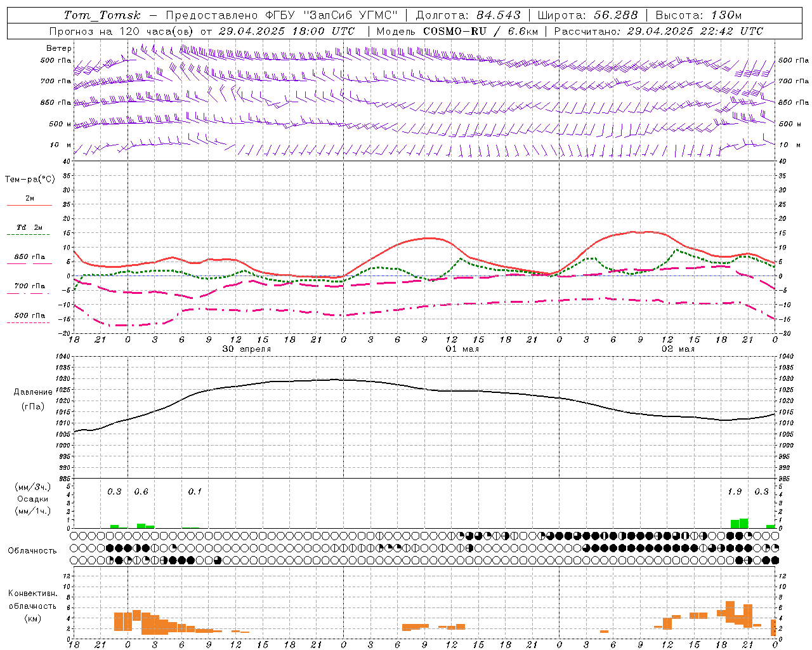Click the Tom_Tomsk station title
This screenshot has width=812, height=650.
[102, 15]
